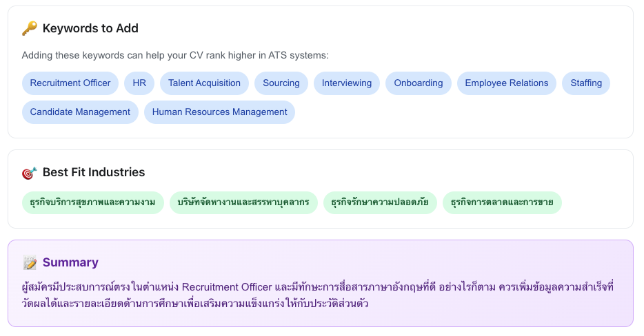Click the Interviewing keyword chip
The height and width of the screenshot is (336, 644).
pos(347,83)
